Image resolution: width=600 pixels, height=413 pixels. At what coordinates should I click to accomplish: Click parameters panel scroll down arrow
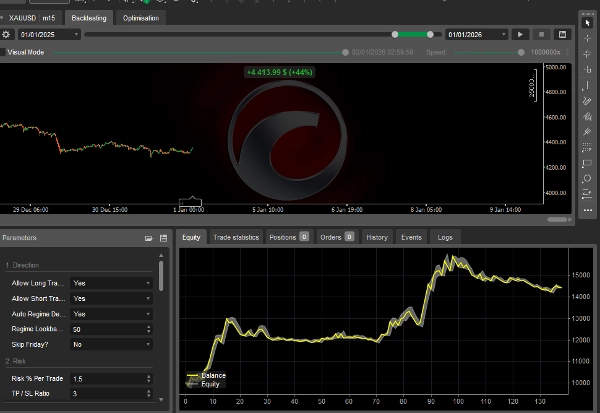point(161,400)
